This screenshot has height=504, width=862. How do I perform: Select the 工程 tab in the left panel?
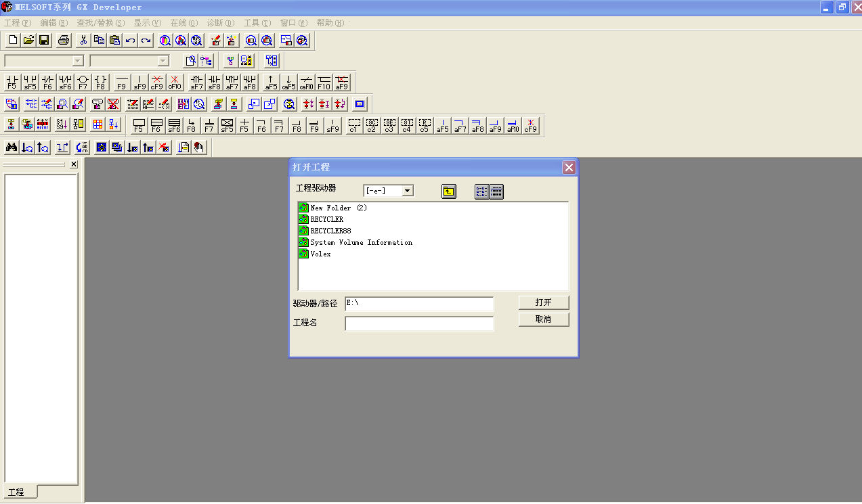point(16,492)
